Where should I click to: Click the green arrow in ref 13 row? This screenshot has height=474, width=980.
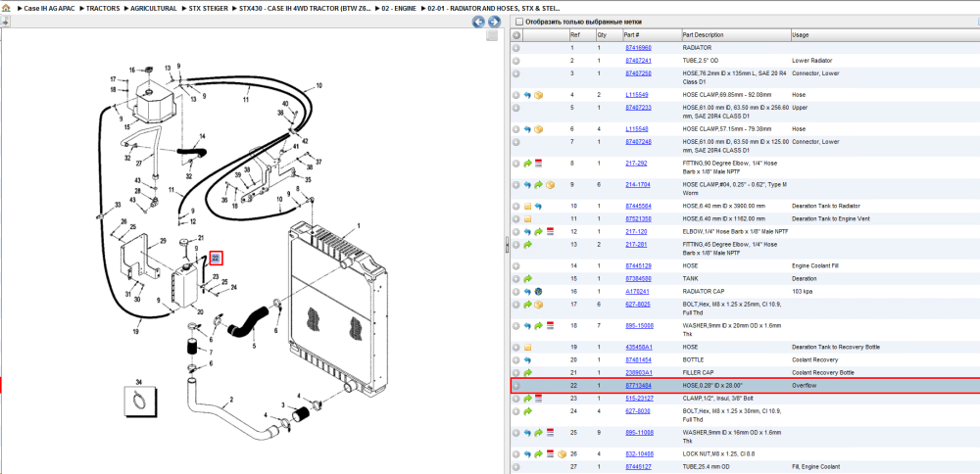(x=527, y=245)
